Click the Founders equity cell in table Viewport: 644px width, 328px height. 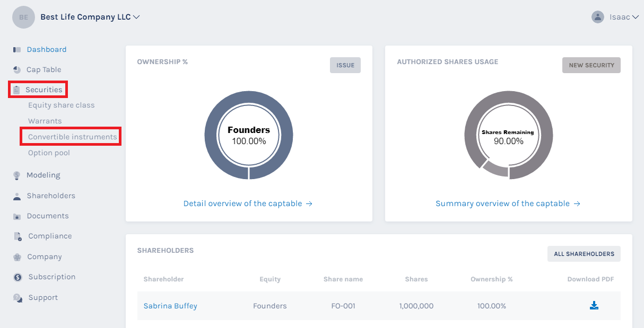(x=270, y=306)
